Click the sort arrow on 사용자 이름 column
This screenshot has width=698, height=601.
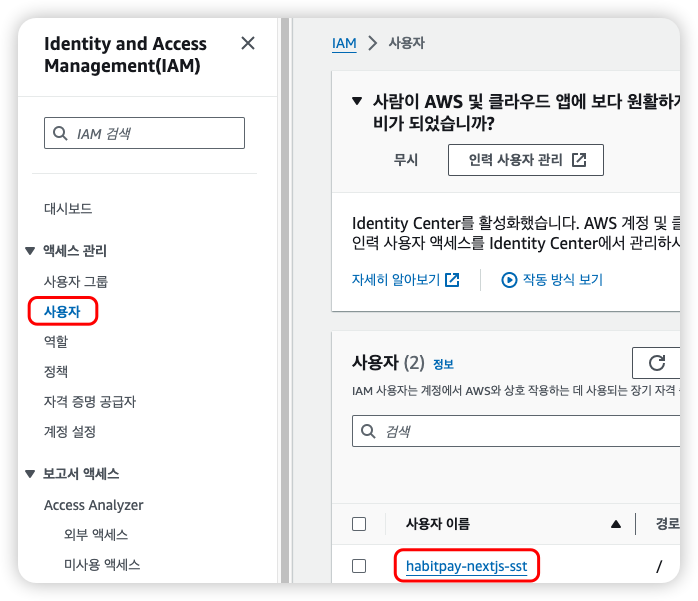pyautogui.click(x=615, y=524)
